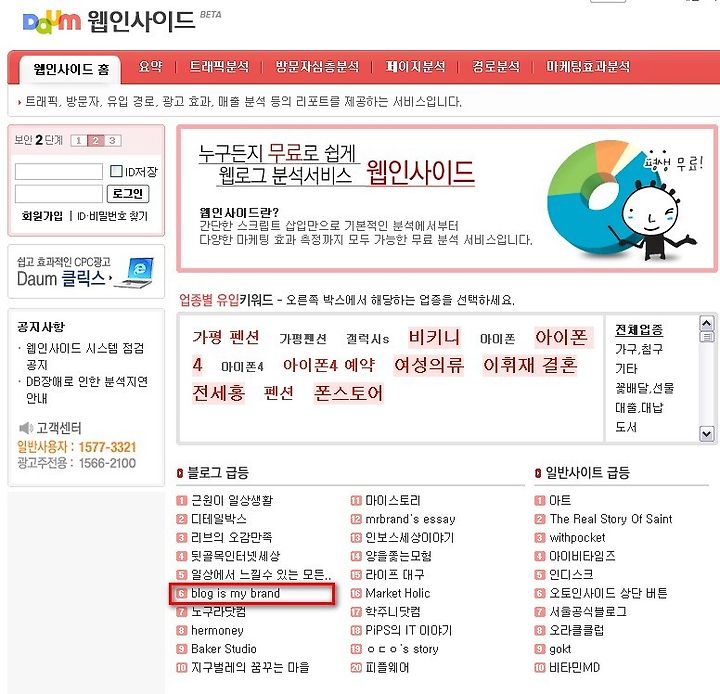The height and width of the screenshot is (694, 720).
Task: Open blog 리브의 오감만족
Action: click(x=231, y=537)
